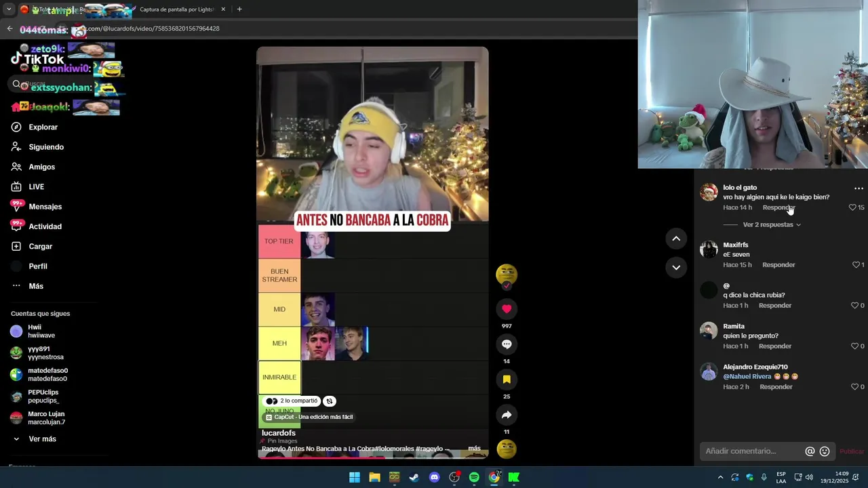Viewport: 868px width, 488px height.
Task: Open Discord from the taskbar
Action: (x=435, y=477)
